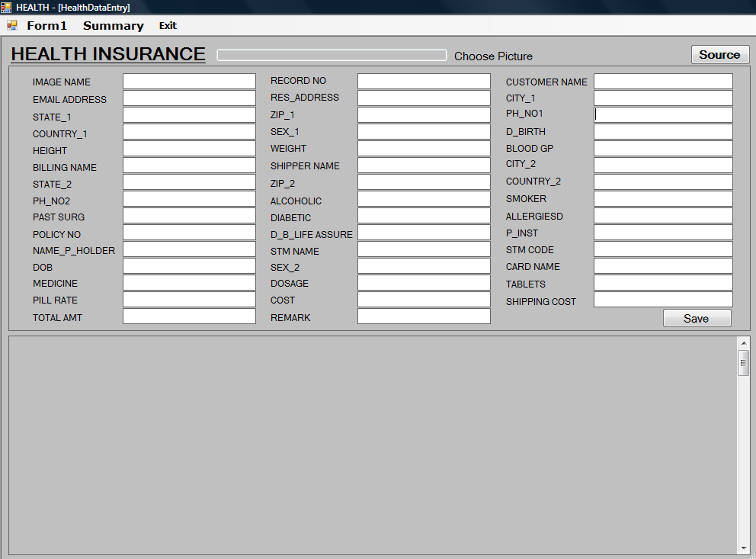This screenshot has width=756, height=559.
Task: Click the ZIP_2 input field
Action: point(424,182)
